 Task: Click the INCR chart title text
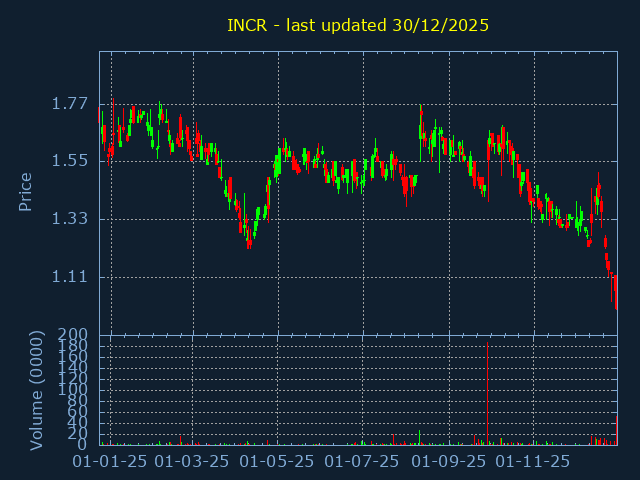point(358,25)
